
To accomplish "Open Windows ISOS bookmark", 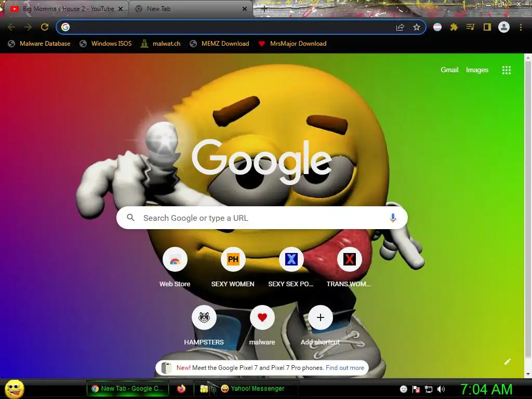I will point(105,44).
